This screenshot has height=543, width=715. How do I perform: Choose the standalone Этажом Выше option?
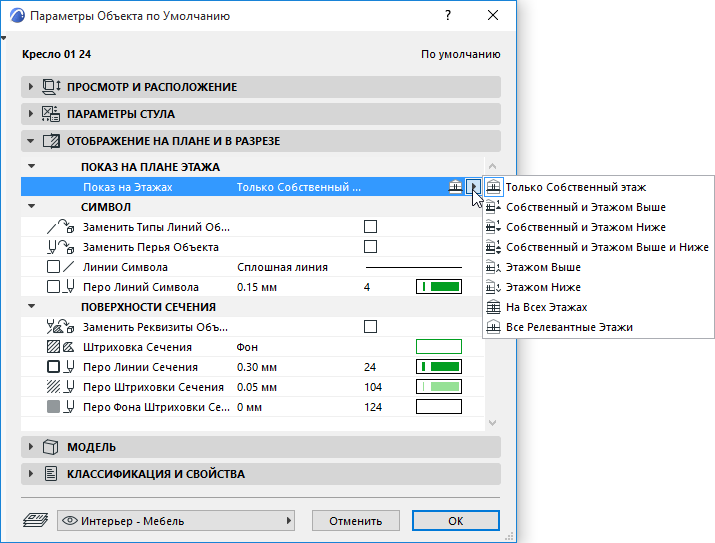[598, 267]
